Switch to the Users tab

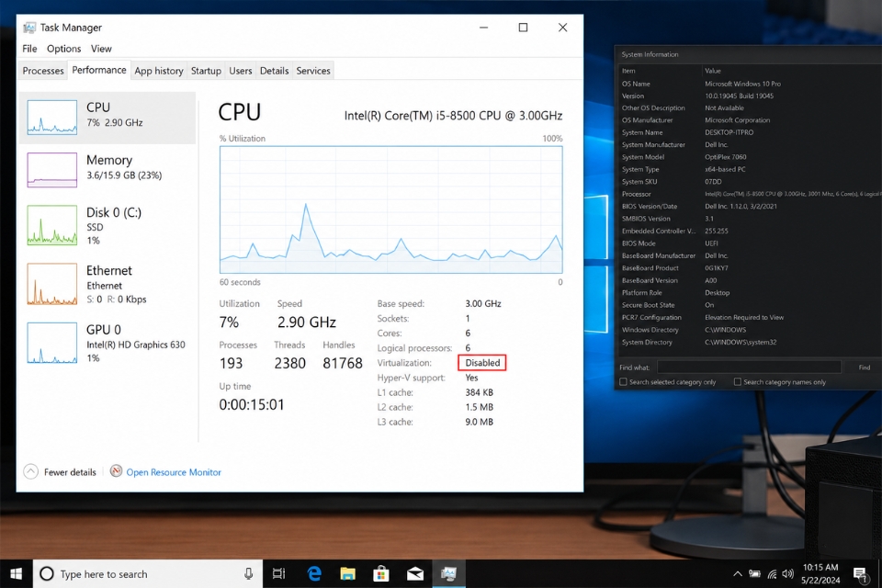(240, 71)
